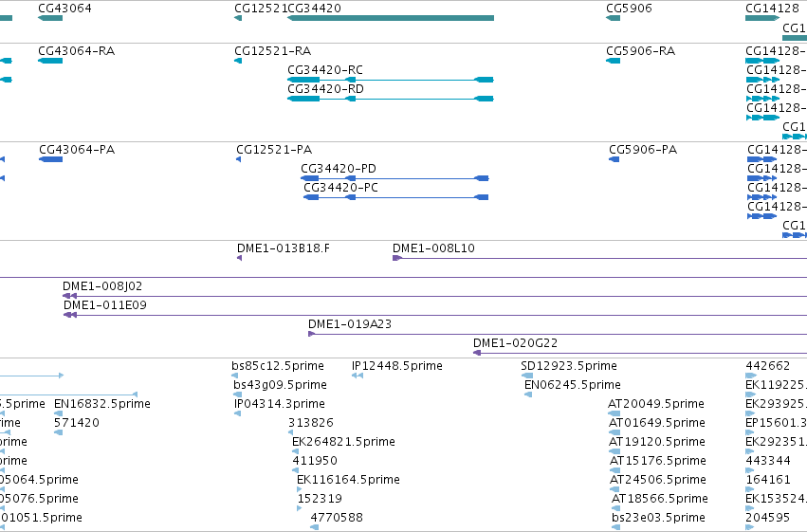Open the 204595 feature
The width and height of the screenshot is (807, 532).
tap(750, 527)
